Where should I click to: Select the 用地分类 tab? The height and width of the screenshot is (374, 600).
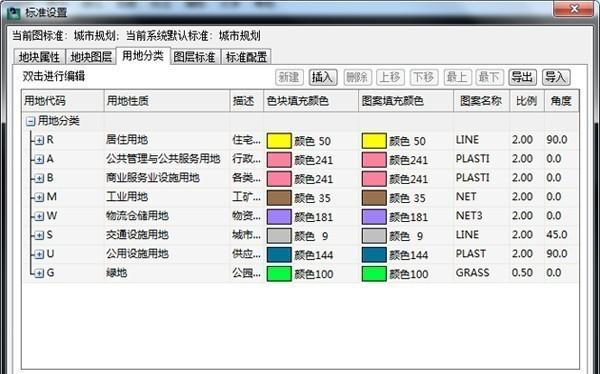tap(143, 56)
